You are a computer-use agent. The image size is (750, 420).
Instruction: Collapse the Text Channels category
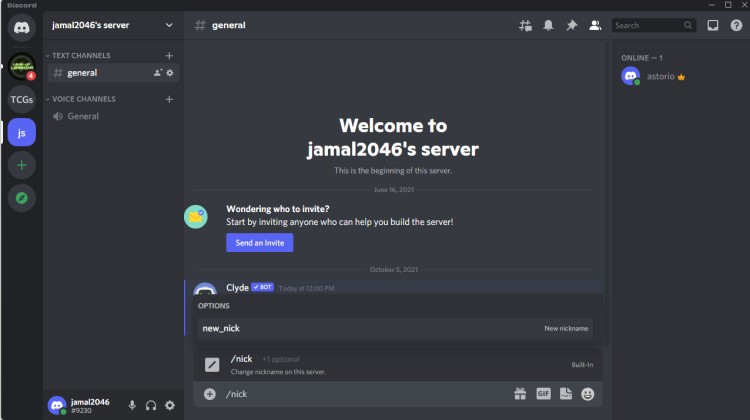click(x=78, y=55)
